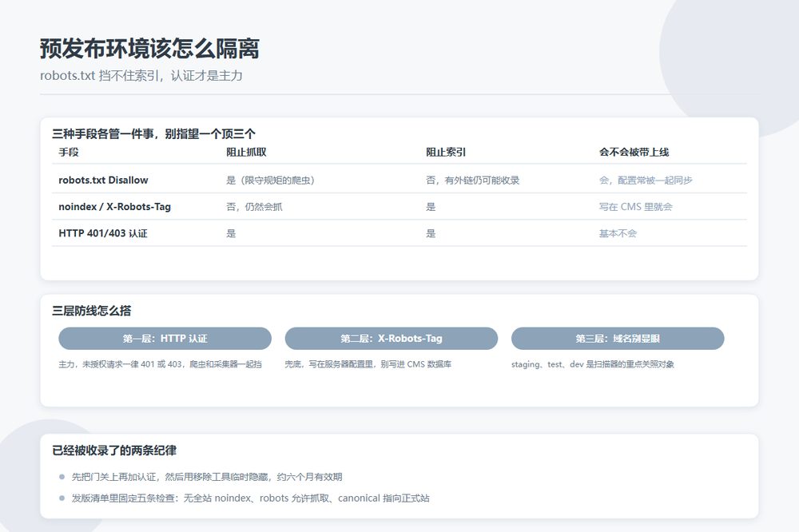Click bullet text 发版清单里固定五条检查
This screenshot has height=532, width=799.
coord(250,498)
